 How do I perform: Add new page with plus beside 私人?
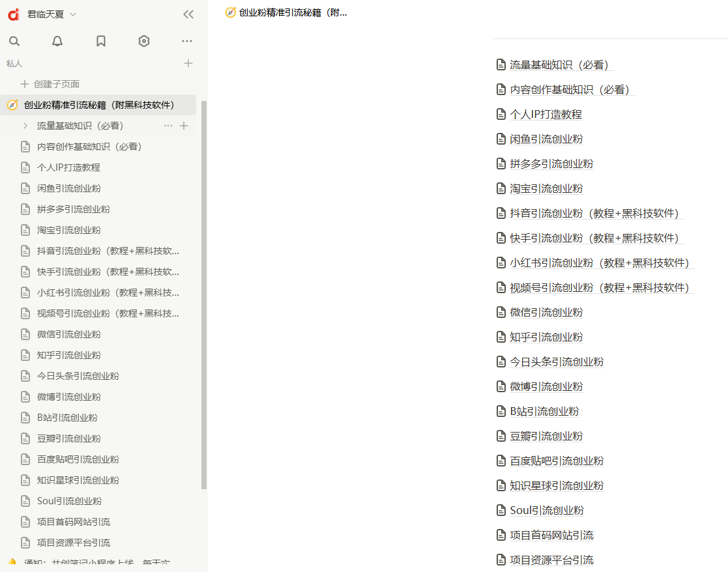coord(188,63)
